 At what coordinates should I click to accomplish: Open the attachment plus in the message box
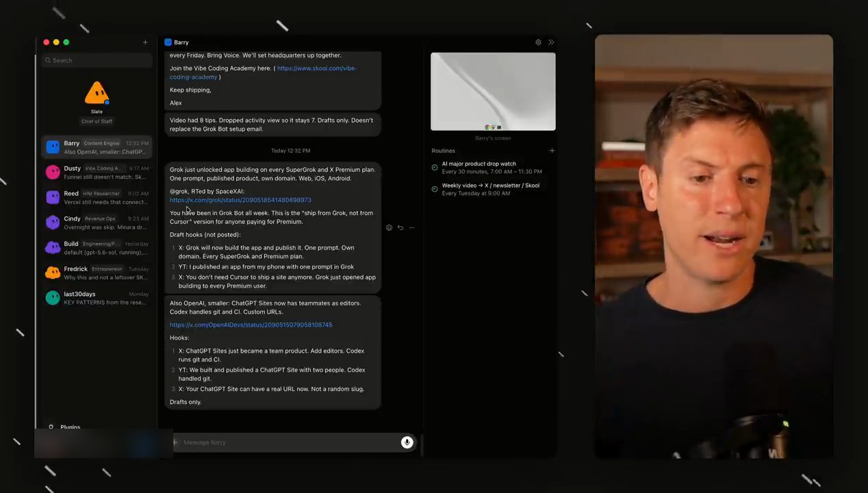pyautogui.click(x=175, y=442)
